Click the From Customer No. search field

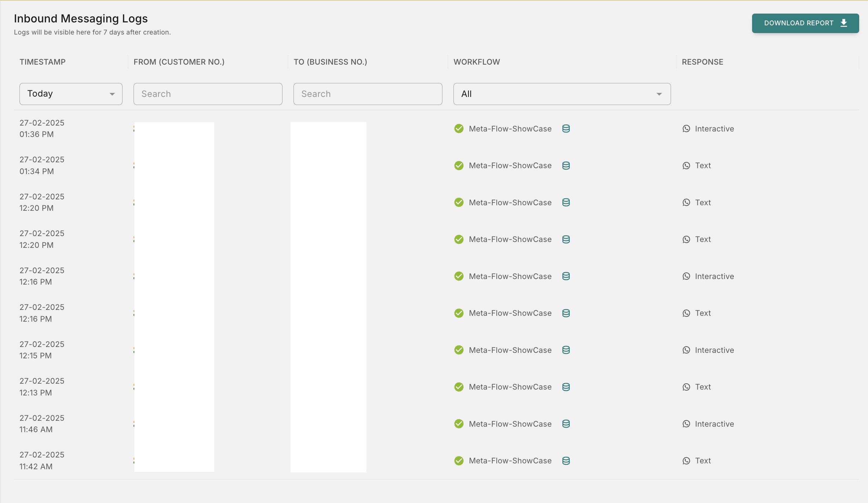pos(208,94)
